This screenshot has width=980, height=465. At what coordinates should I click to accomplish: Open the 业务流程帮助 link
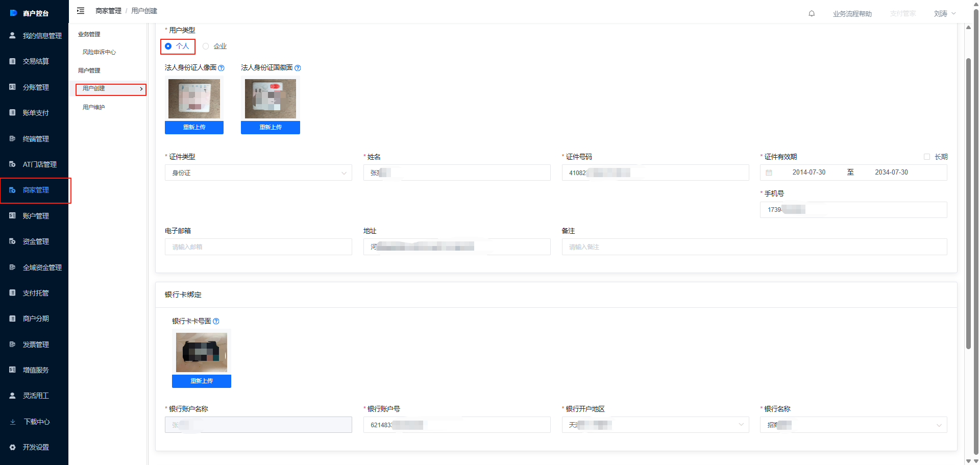pyautogui.click(x=852, y=14)
